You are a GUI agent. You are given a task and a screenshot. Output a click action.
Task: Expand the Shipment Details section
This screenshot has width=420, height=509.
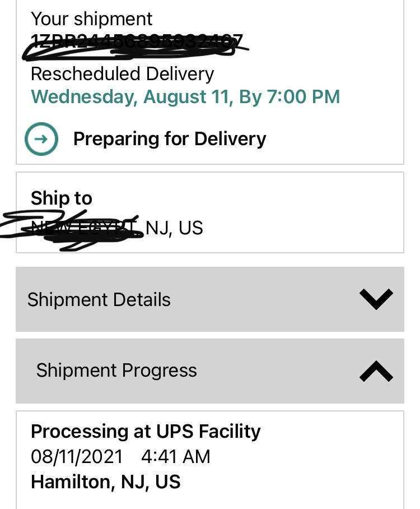coord(376,299)
